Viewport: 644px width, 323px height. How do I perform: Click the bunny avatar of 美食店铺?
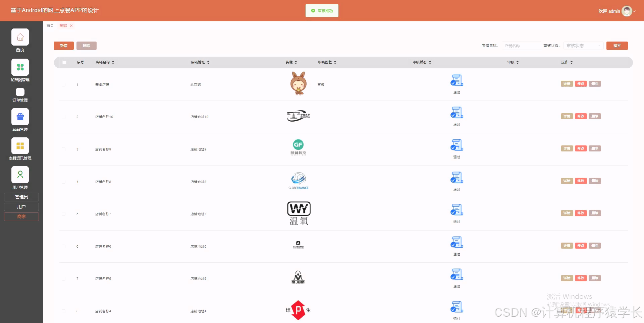point(298,83)
